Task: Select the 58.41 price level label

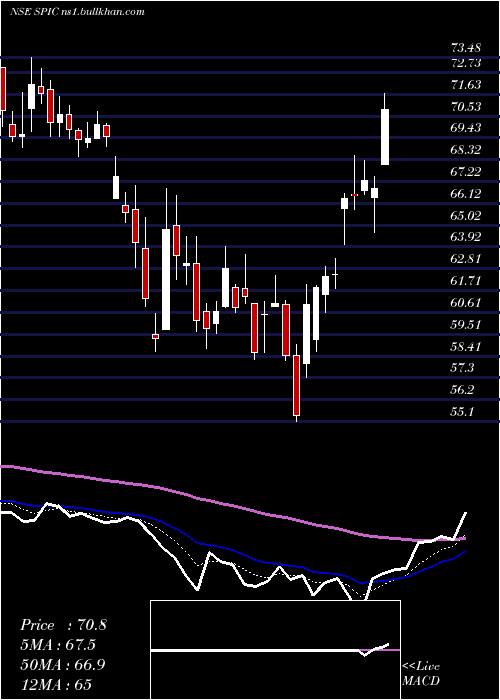Action: (x=466, y=346)
